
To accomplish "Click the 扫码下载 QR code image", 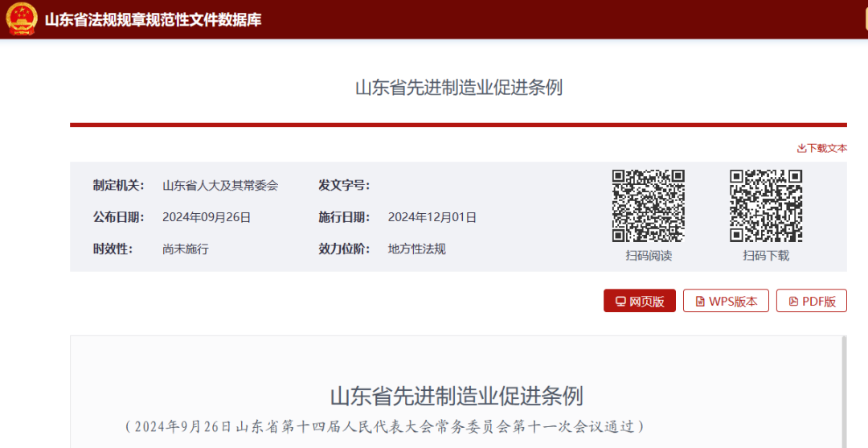I will pos(766,206).
